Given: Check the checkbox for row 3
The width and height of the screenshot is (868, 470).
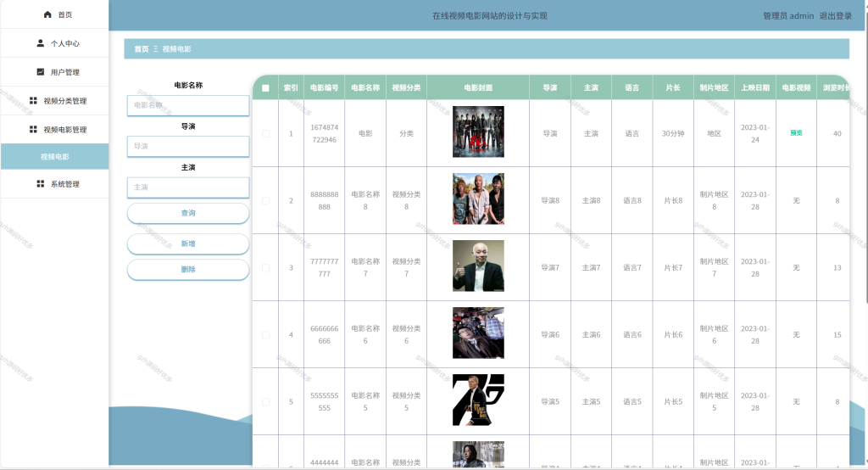Looking at the screenshot, I should [x=265, y=268].
